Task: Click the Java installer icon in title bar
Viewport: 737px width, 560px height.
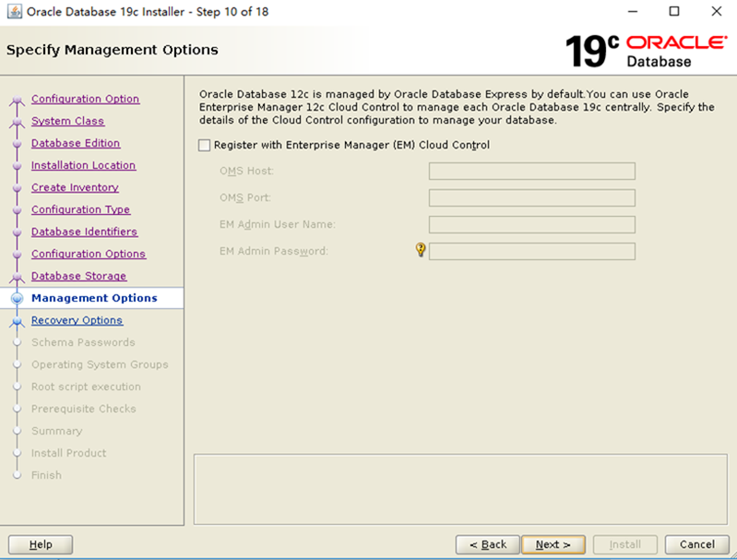Action: [14, 11]
